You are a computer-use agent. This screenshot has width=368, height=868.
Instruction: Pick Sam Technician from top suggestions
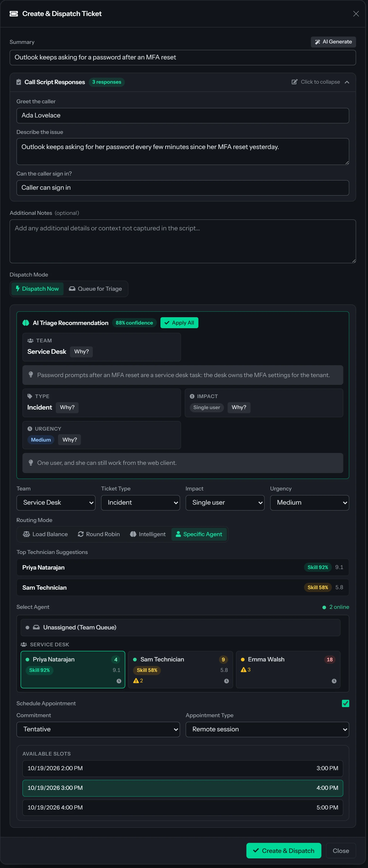pyautogui.click(x=183, y=587)
